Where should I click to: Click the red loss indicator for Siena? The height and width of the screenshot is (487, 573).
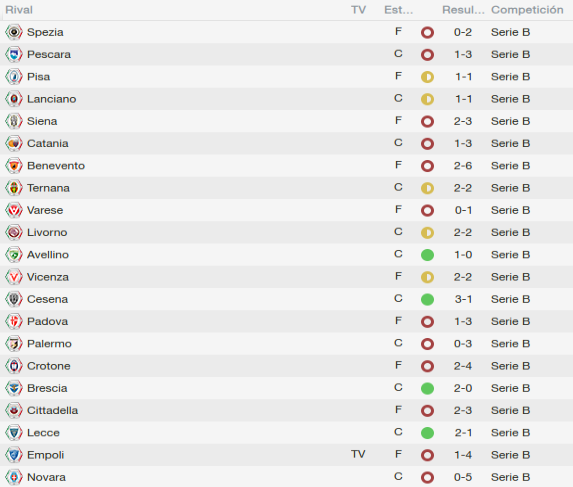click(x=427, y=122)
